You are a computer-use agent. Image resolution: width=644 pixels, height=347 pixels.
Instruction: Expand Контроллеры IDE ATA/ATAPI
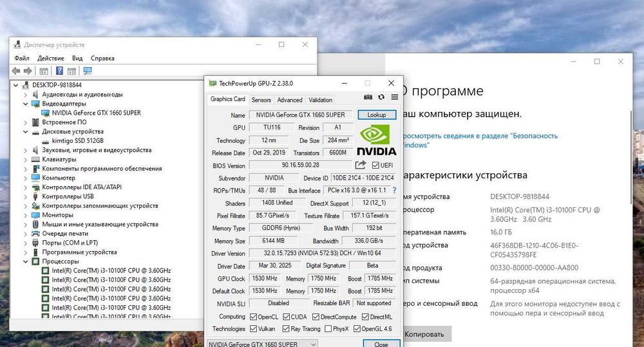coord(26,187)
